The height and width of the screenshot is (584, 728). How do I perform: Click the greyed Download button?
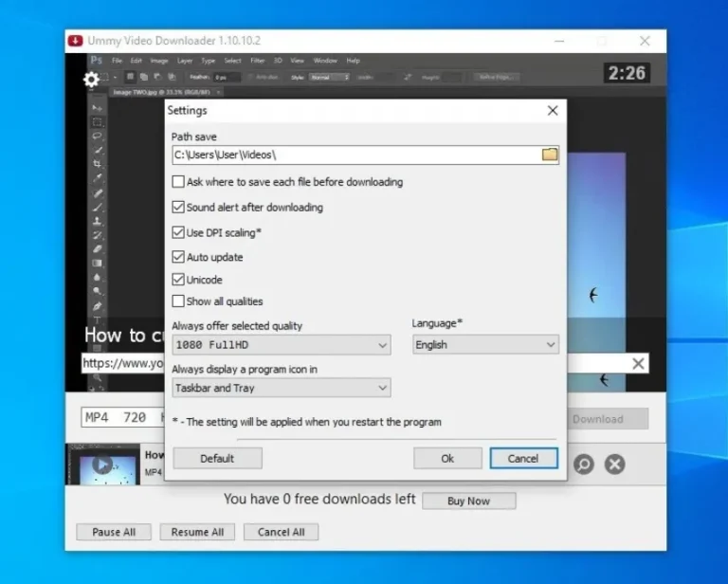point(609,419)
